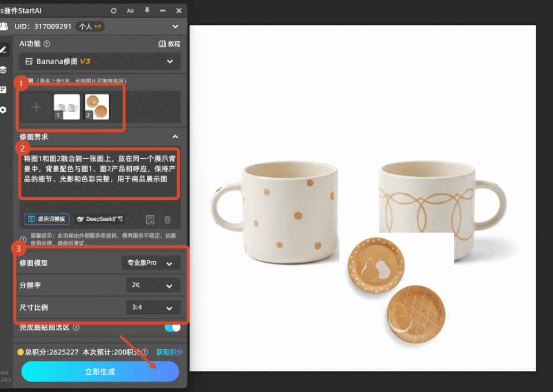This screenshot has height=392, width=553.
Task: Click the UID: 317009291 text
Action: click(x=43, y=26)
